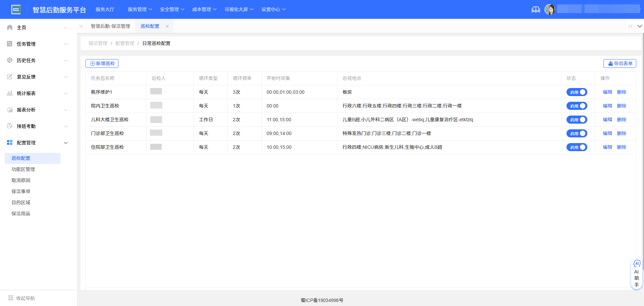Viewport: 644px width, 306px height.
Task: Disable 启用 toggle for 秩序维护1
Action: click(x=577, y=92)
